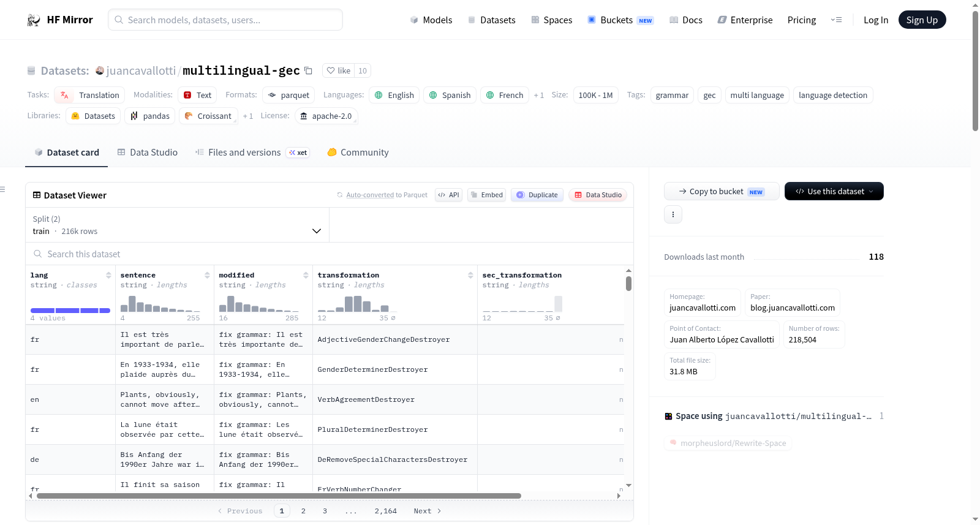Click the table's vertical scrollbar thumb
980x525 pixels.
pyautogui.click(x=628, y=284)
